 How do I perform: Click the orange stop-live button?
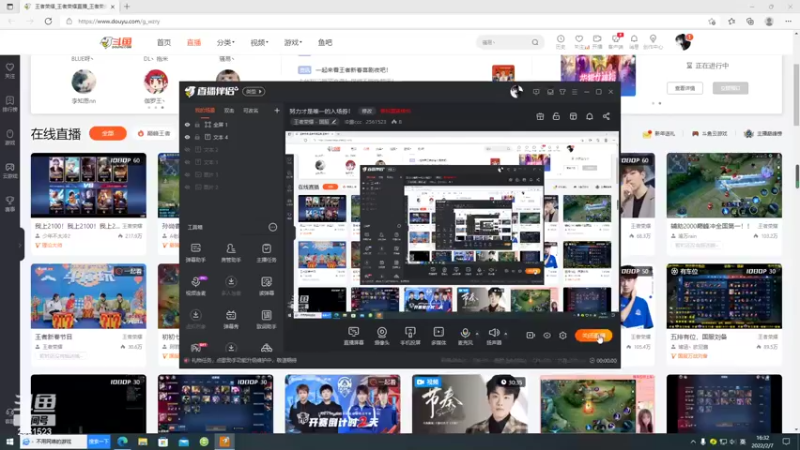[x=593, y=335]
